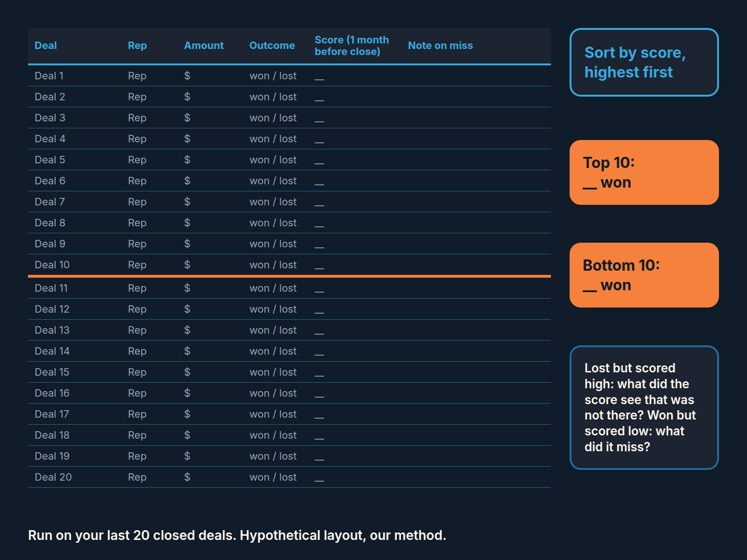Image resolution: width=747 pixels, height=560 pixels.
Task: Click the dollar amount cell for Deal 18
Action: [187, 435]
